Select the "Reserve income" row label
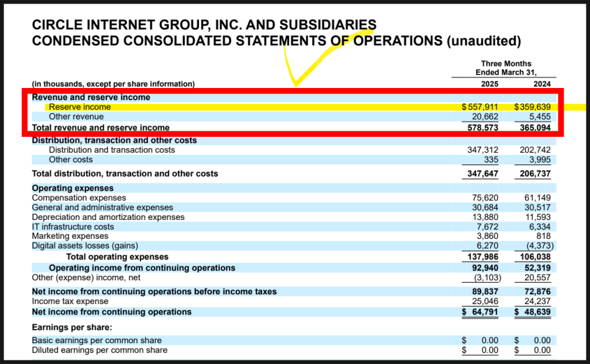Image resolution: width=590 pixels, height=364 pixels. pos(80,107)
